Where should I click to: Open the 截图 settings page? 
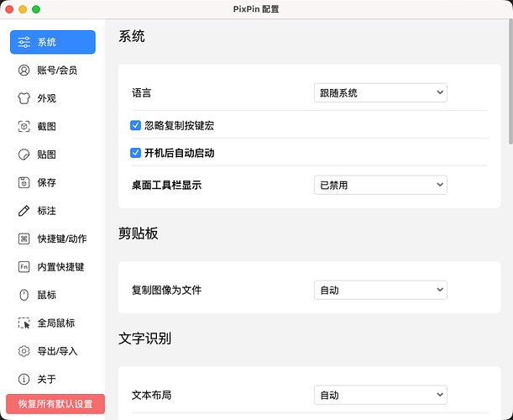pyautogui.click(x=53, y=126)
